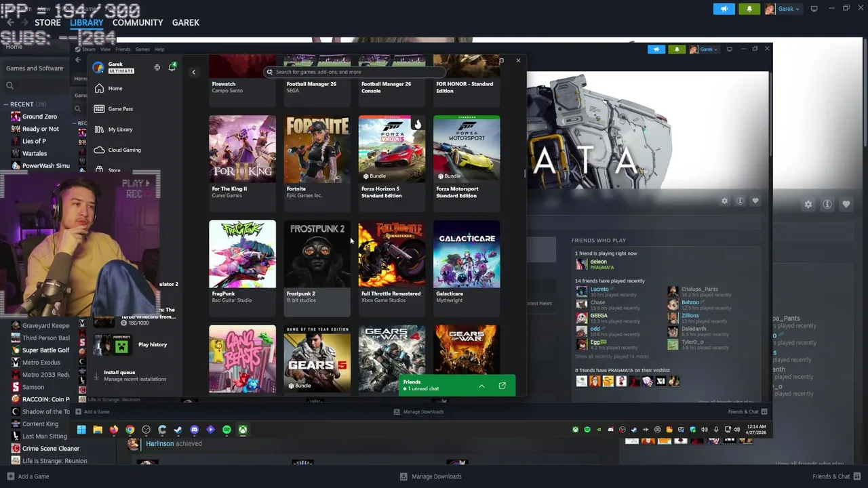Open the For The King II tile

242,164
